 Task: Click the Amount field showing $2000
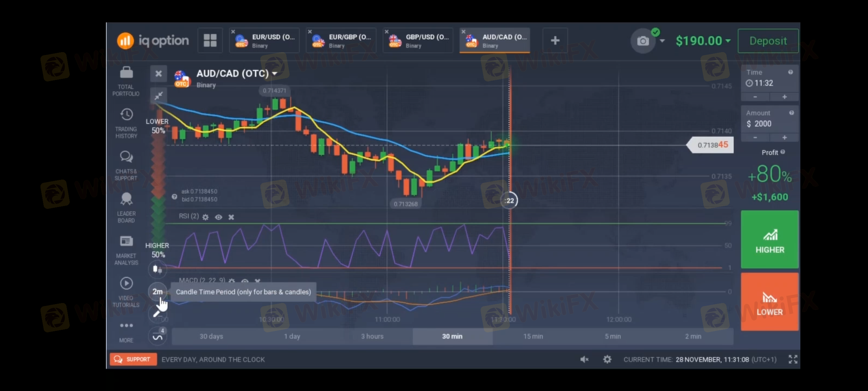770,119
